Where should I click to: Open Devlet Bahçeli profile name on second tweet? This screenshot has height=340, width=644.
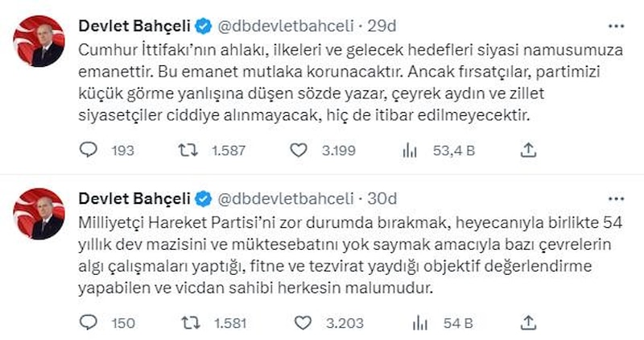click(134, 199)
